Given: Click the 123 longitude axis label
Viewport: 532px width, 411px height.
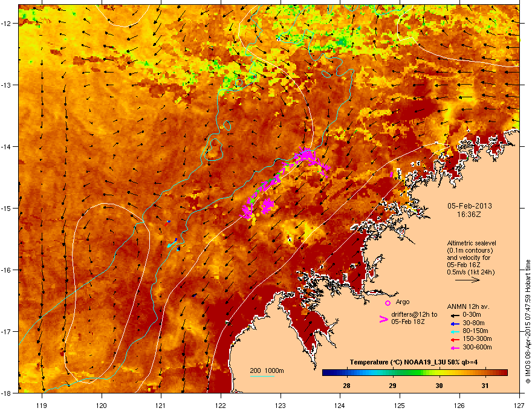Looking at the screenshot, I should [281, 405].
